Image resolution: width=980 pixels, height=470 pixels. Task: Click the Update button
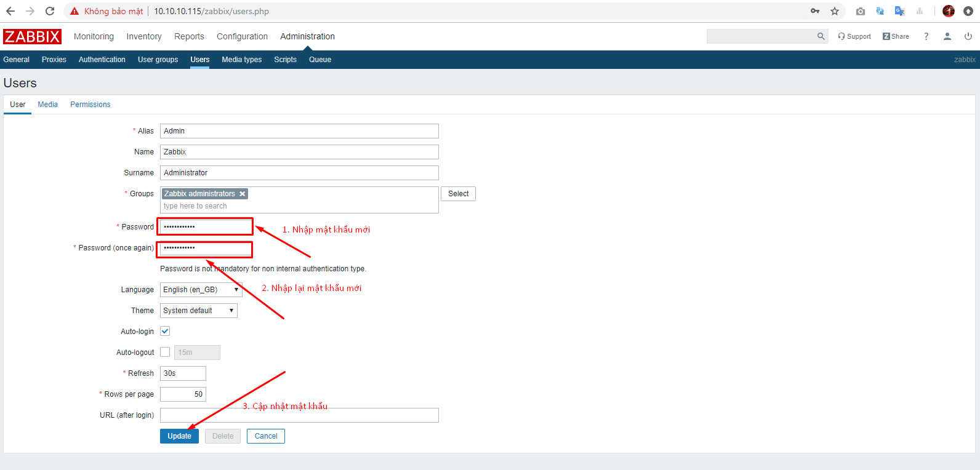tap(179, 436)
